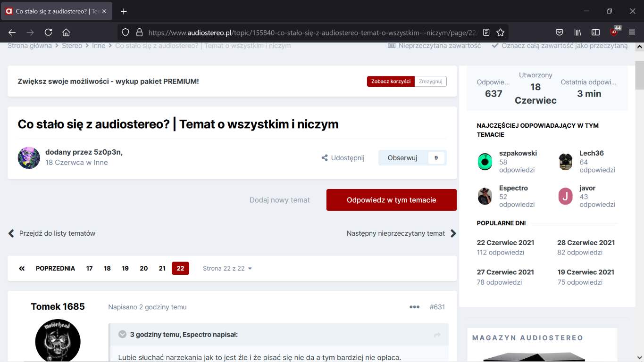Click Oznacz całą zawartość jako przeczytaną
Viewport: 644px width, 362px height.
pos(560,46)
